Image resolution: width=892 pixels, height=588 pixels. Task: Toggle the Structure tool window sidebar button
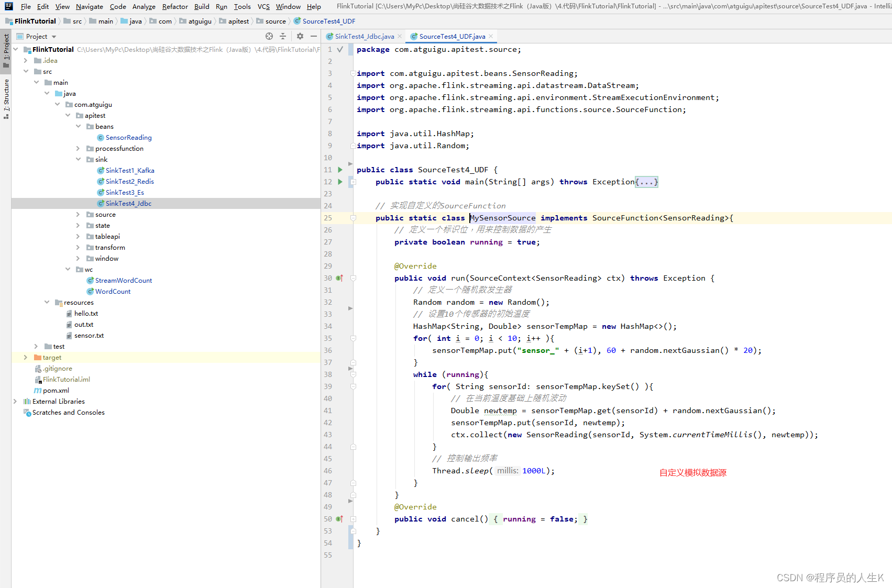[6, 98]
